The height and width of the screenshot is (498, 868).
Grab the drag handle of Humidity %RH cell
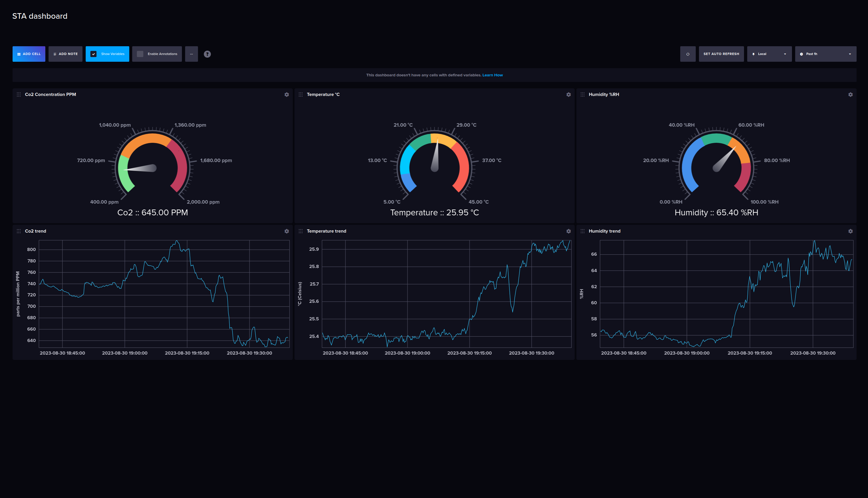point(583,95)
